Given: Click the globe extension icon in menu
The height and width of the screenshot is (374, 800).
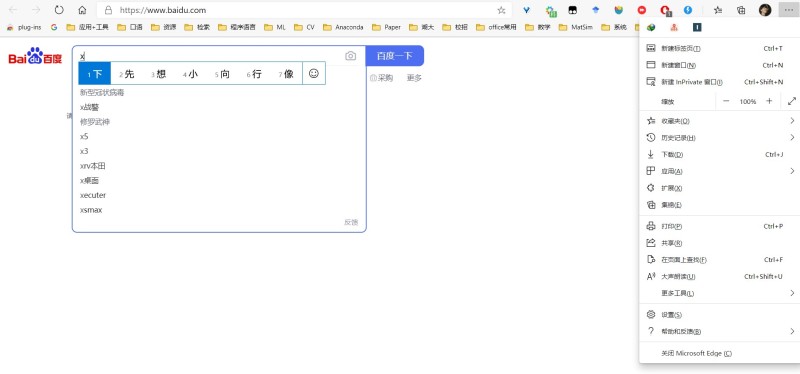Looking at the screenshot, I should [651, 28].
